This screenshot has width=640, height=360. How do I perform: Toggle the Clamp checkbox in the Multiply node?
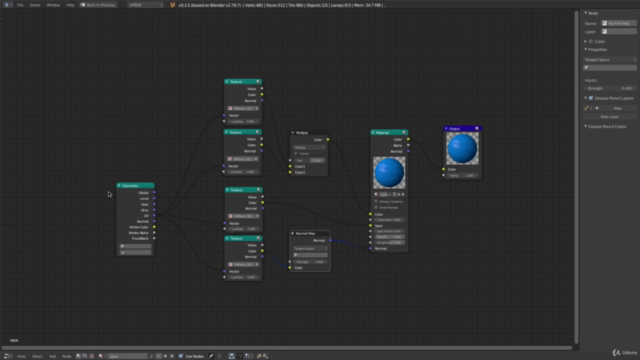click(x=296, y=153)
